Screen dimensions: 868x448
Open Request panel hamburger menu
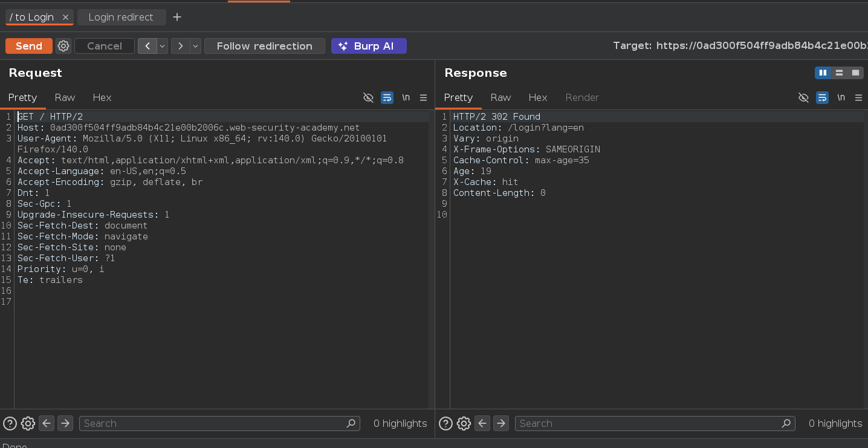click(423, 97)
